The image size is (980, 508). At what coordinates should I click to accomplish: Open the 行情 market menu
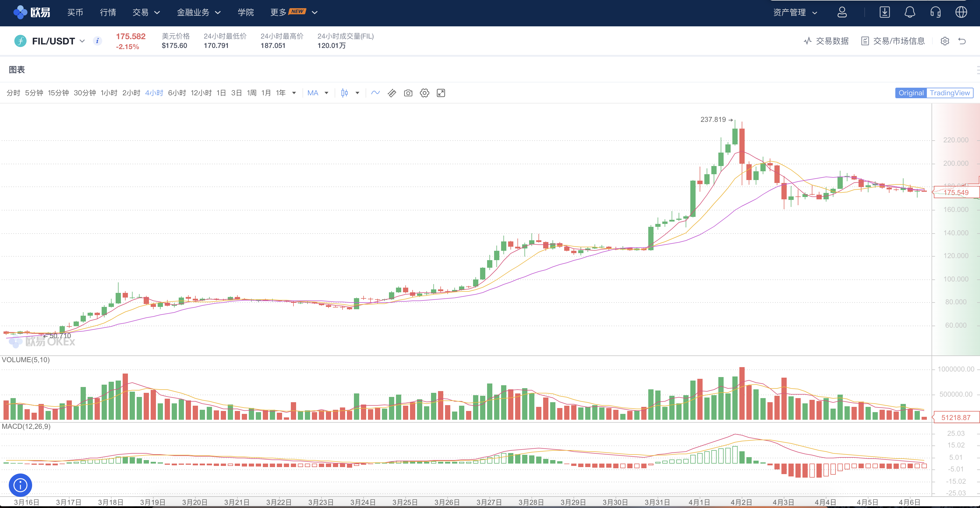[108, 12]
